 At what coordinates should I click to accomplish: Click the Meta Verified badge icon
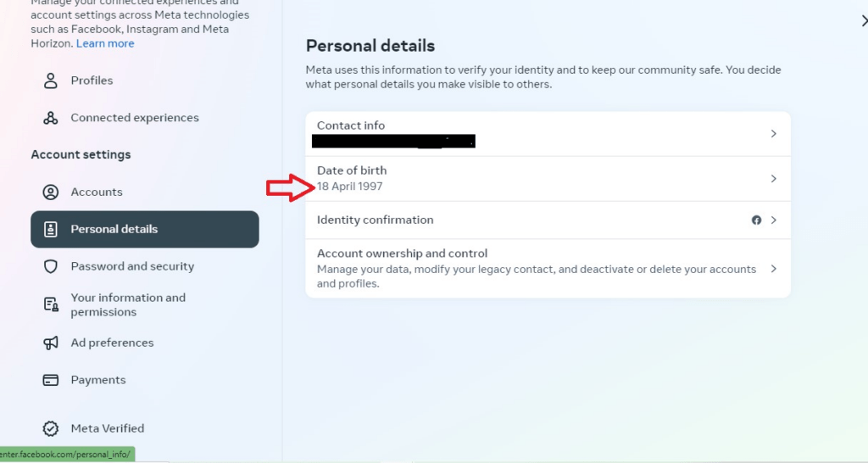50,429
